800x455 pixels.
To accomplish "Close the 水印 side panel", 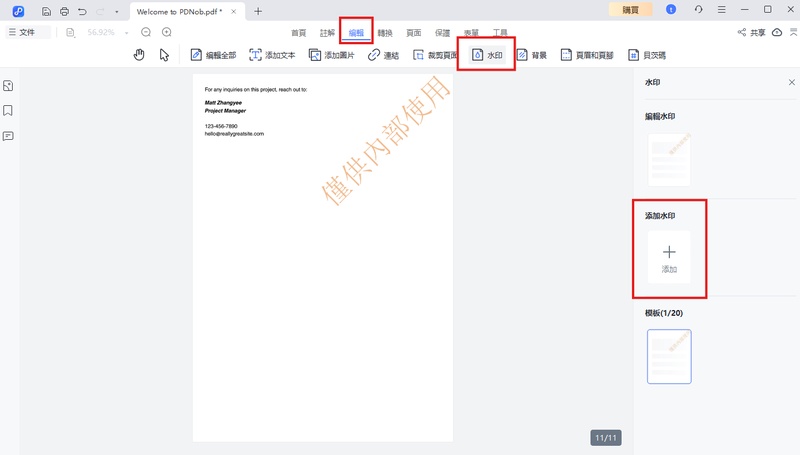I will click(792, 82).
